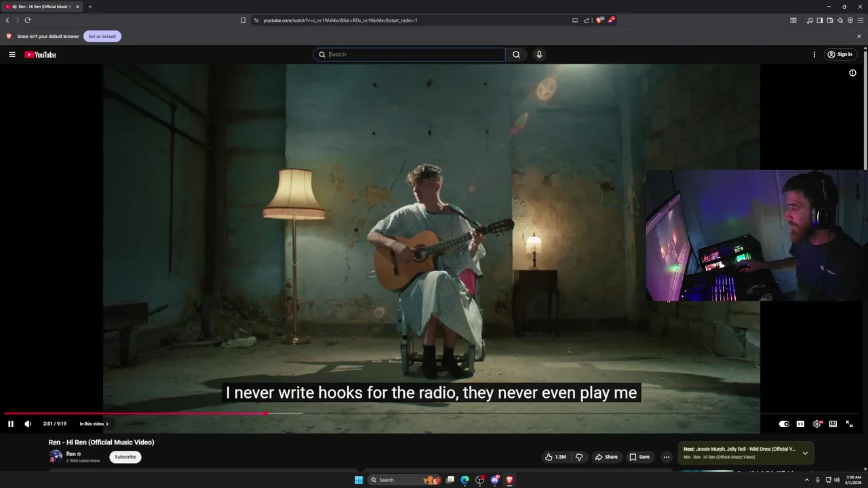
Task: Subscribe to the Ren channel
Action: (x=125, y=457)
